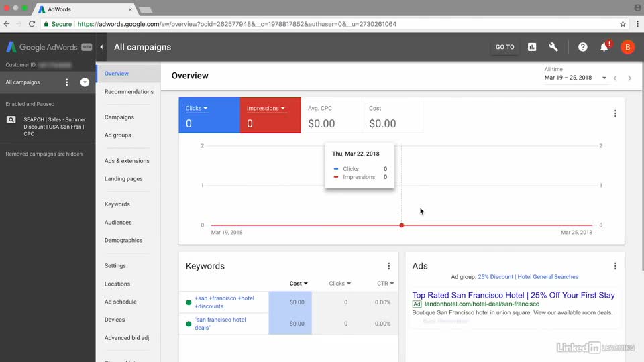
Task: Open the Keywords card three-dot menu
Action: pyautogui.click(x=388, y=266)
